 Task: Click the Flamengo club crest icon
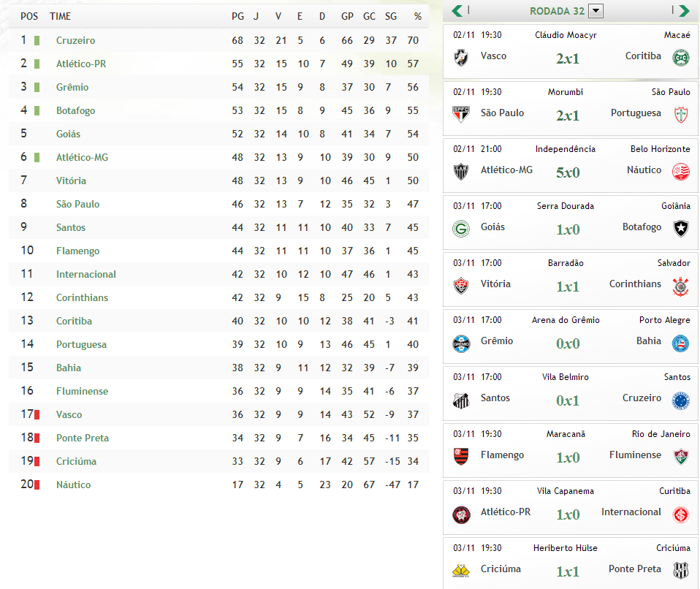click(461, 456)
